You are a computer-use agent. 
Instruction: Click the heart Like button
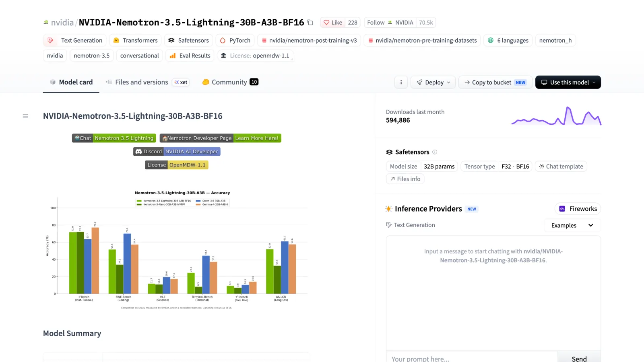pos(333,23)
